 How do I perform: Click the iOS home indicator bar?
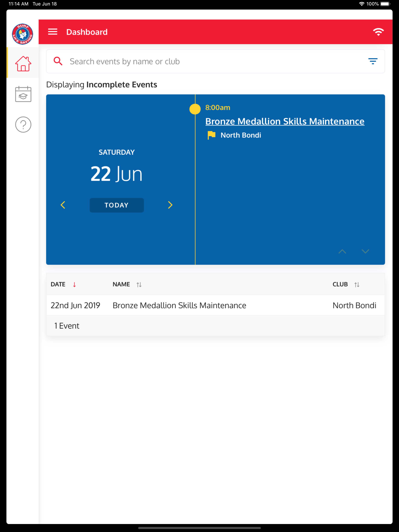coord(199,528)
